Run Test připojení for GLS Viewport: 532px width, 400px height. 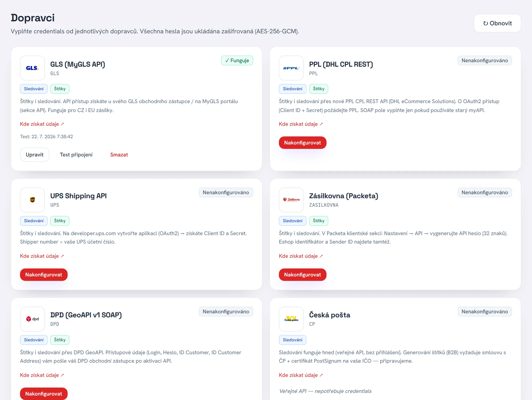coord(76,155)
